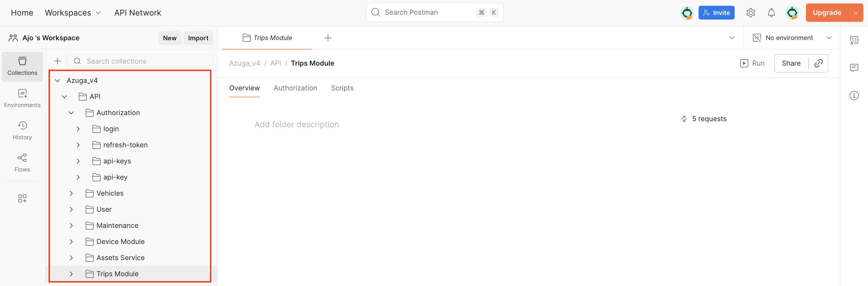Click the folder icon beside User
Image resolution: width=868 pixels, height=286 pixels.
[x=89, y=209]
